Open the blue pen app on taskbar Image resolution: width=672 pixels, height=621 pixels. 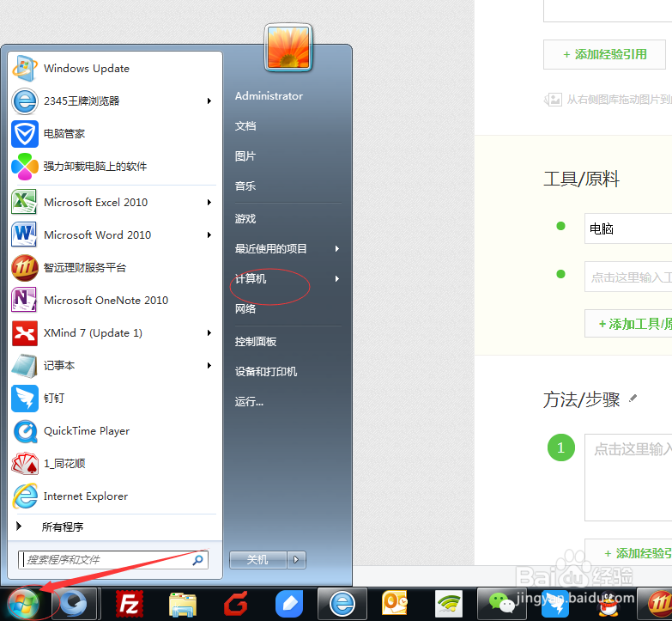(x=289, y=605)
